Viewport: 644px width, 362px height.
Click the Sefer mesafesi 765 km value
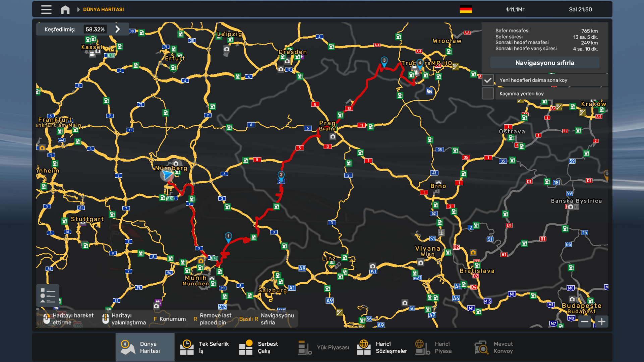click(x=589, y=31)
